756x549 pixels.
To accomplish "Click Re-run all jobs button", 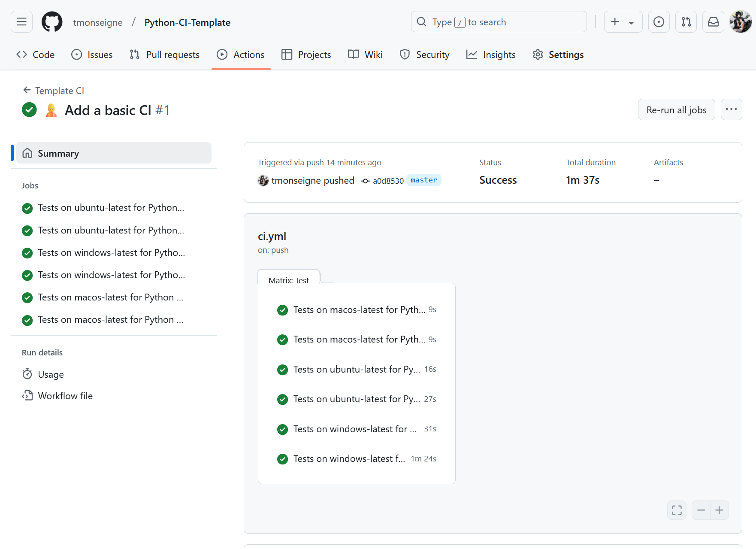I will point(676,110).
